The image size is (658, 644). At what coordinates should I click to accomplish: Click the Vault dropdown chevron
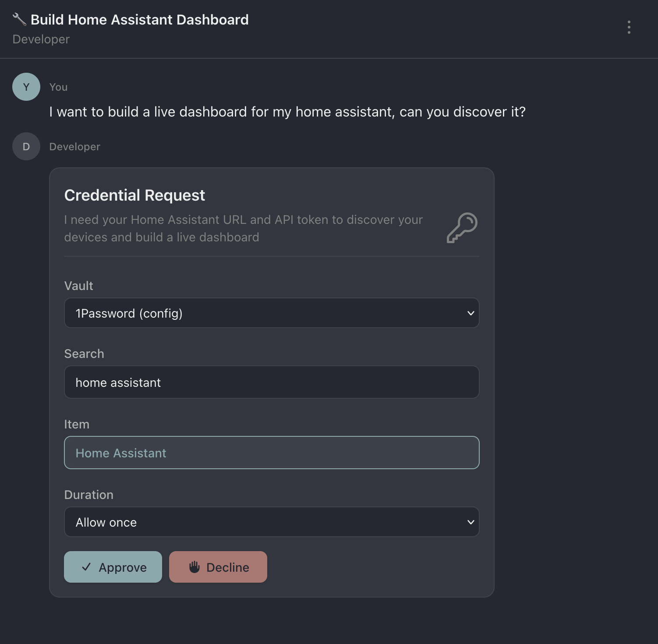[471, 313]
